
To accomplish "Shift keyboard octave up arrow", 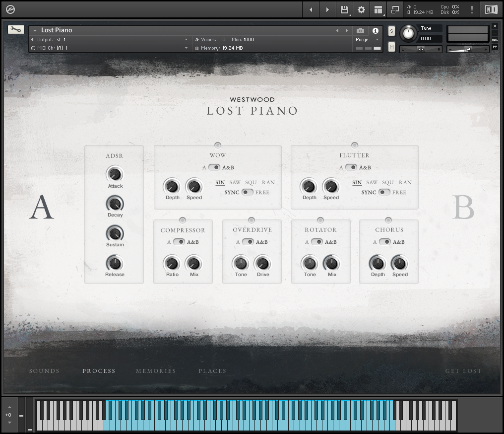I will pos(9,407).
